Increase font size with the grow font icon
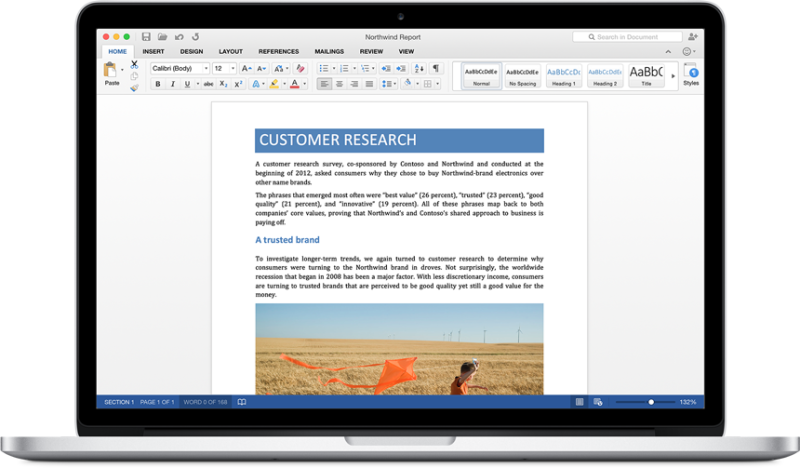 246,68
